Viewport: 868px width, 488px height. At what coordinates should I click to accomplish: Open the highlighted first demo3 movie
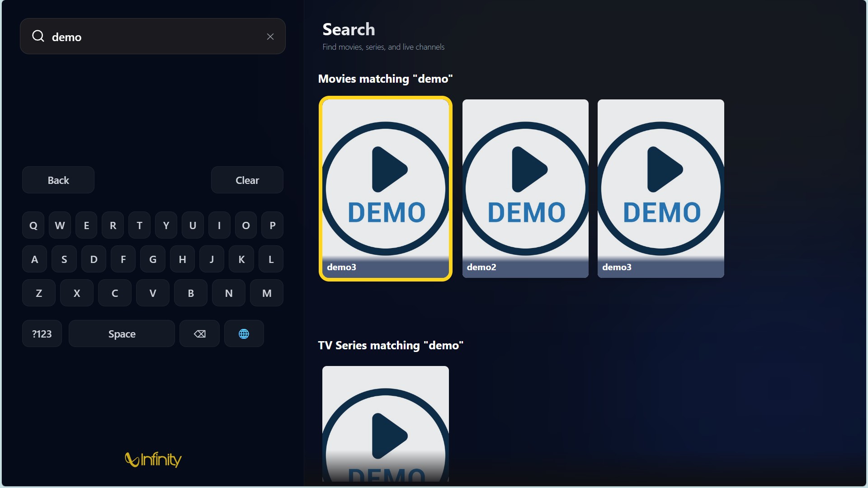pyautogui.click(x=386, y=188)
